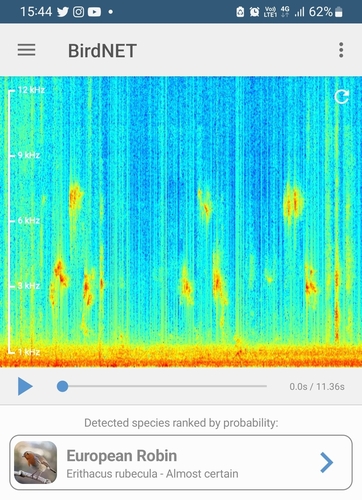Click the 9 kHz frequency axis label
The width and height of the screenshot is (362, 500).
29,155
